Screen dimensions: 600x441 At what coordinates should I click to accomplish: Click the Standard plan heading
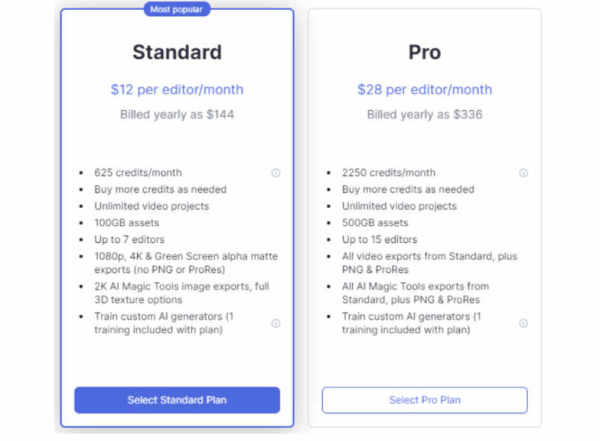click(177, 52)
